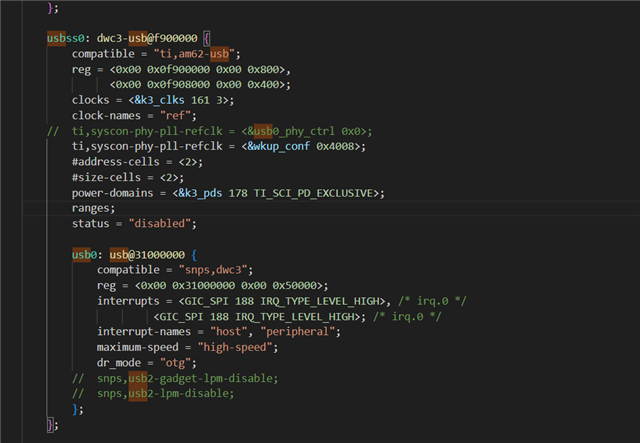Click the maximum-speed property name
640x443 pixels.
click(x=138, y=347)
